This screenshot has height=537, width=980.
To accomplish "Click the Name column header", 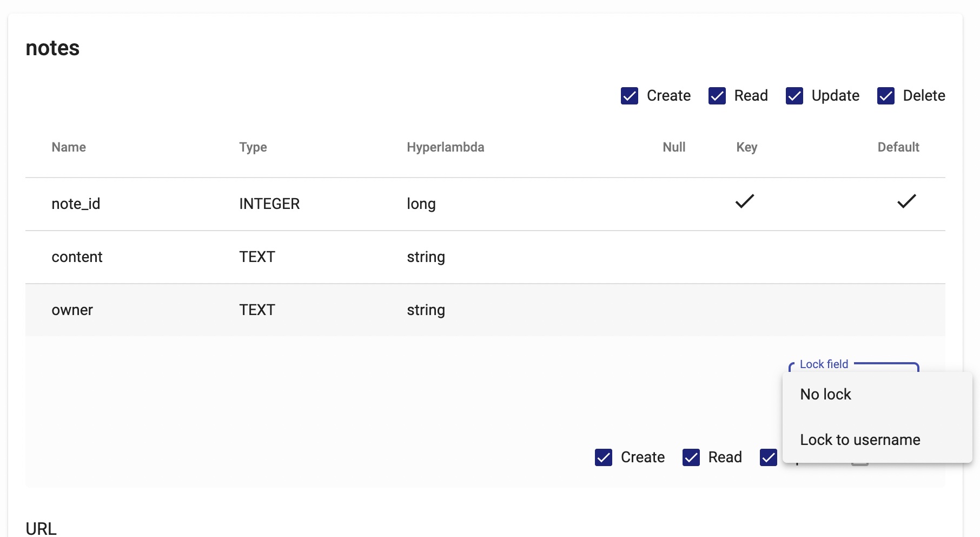I will 69,147.
